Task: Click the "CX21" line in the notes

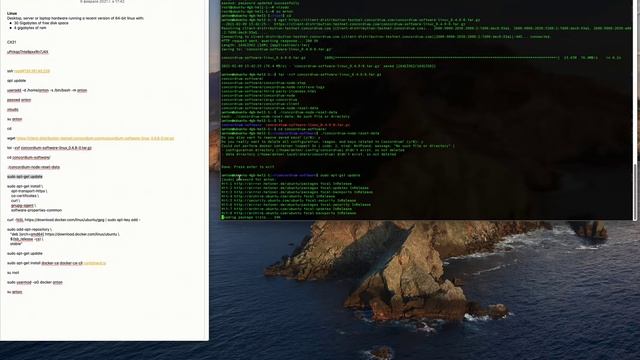Action: (x=11, y=42)
